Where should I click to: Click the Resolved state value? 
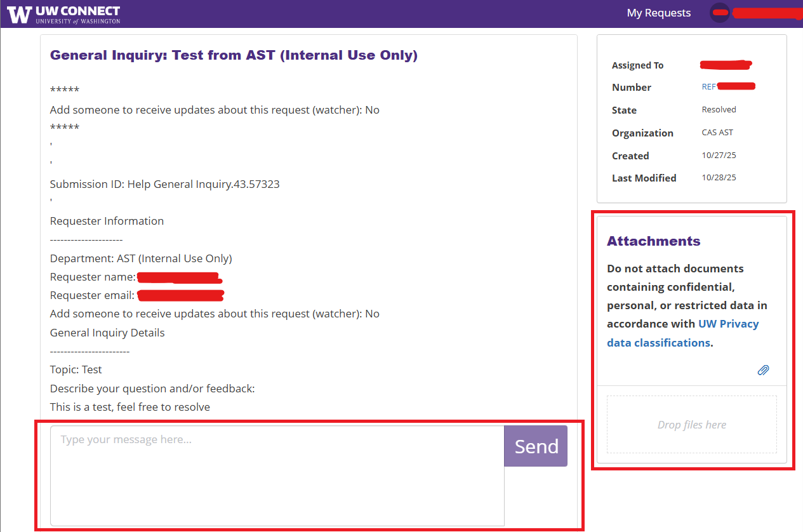pyautogui.click(x=719, y=109)
